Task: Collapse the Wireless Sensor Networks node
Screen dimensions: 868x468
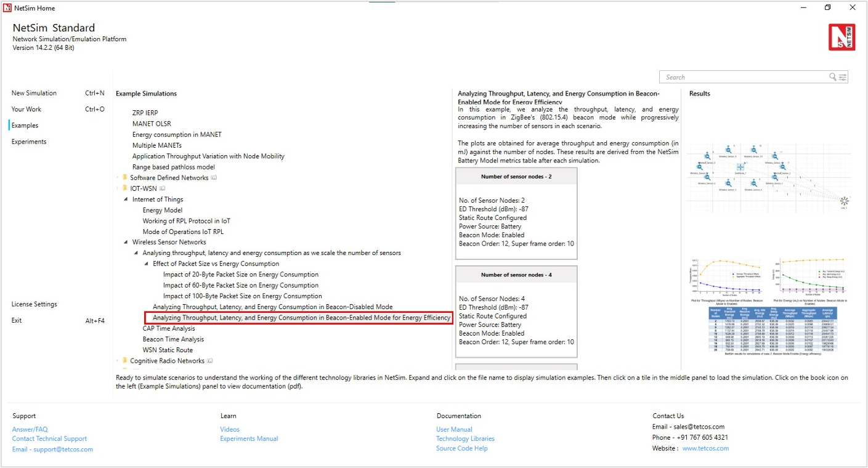Action: pos(126,243)
